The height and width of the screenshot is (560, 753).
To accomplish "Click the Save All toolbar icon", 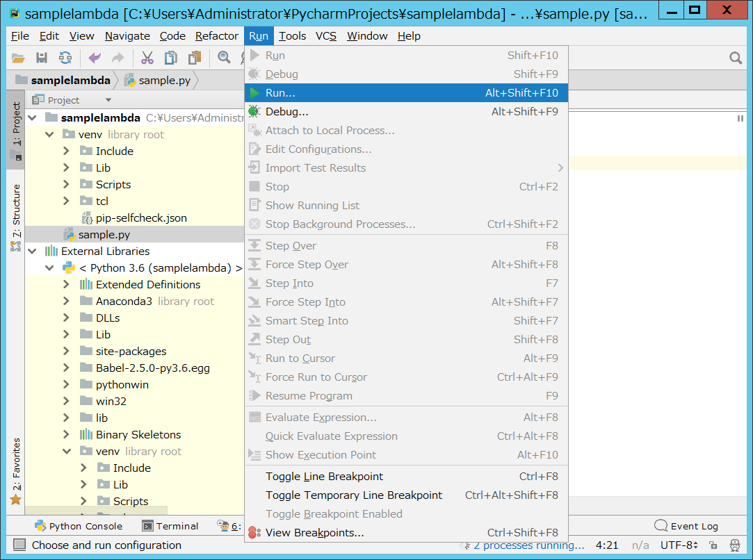I will (41, 58).
